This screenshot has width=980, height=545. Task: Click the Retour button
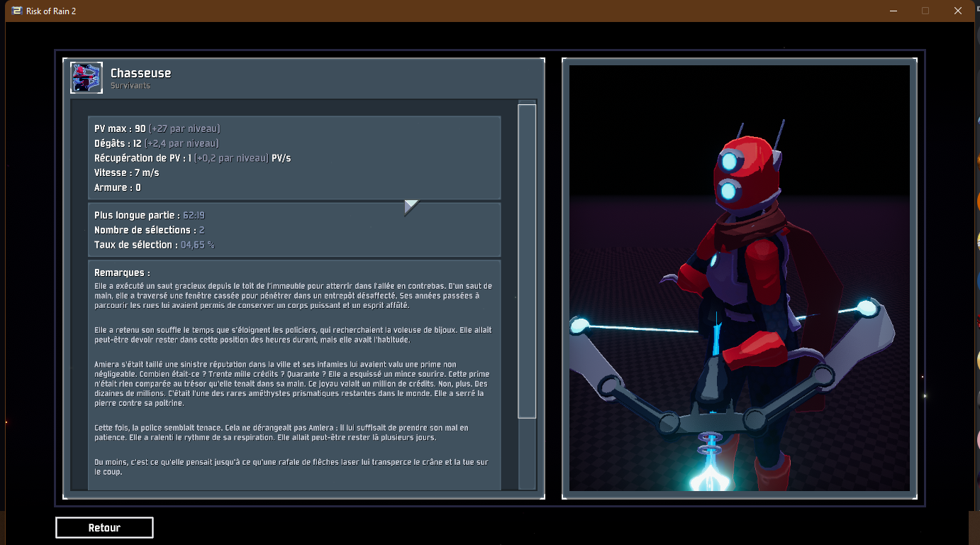coord(104,528)
